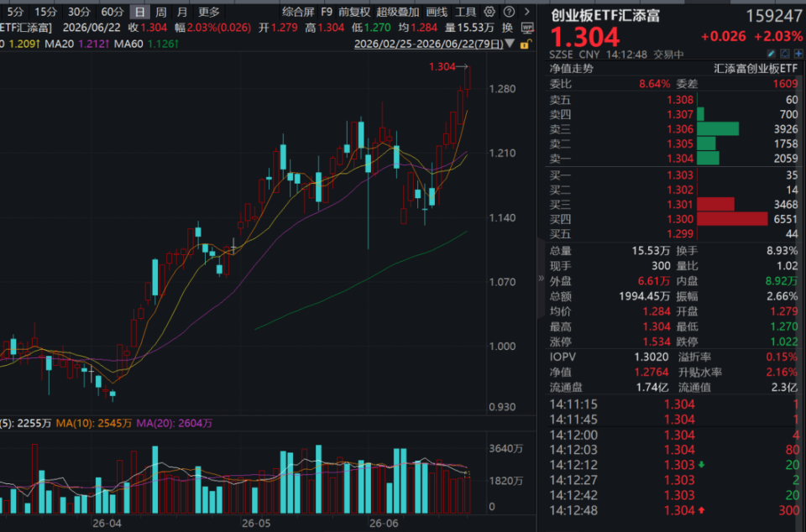Image resolution: width=806 pixels, height=532 pixels.
Task: Click 买三 bid price 1.301
Action: point(680,205)
